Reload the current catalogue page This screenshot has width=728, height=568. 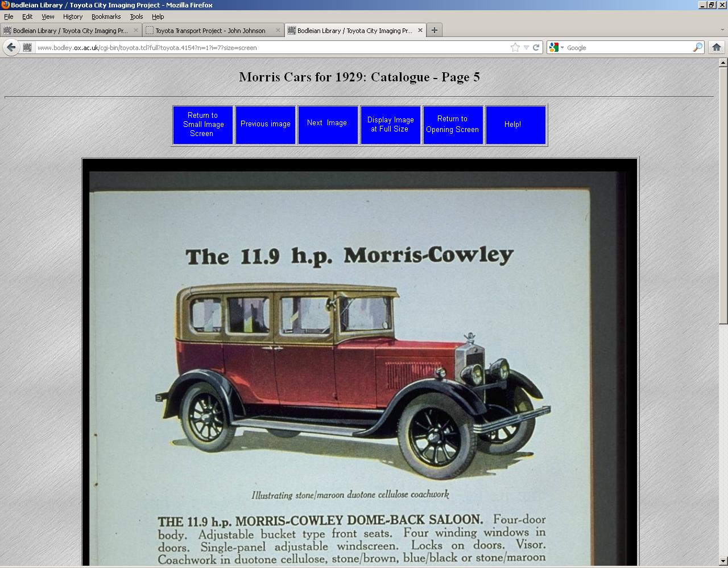click(x=535, y=48)
